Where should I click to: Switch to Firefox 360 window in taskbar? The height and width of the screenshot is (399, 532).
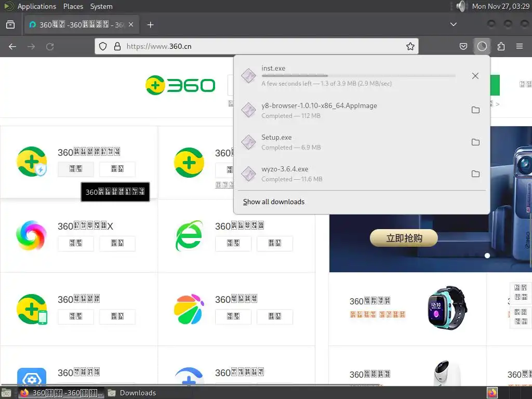pos(62,393)
